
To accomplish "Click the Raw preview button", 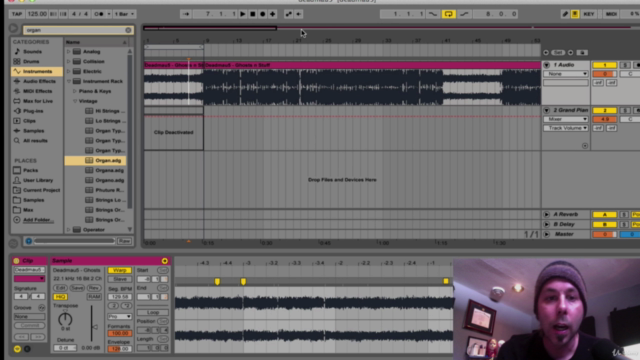I will point(124,241).
